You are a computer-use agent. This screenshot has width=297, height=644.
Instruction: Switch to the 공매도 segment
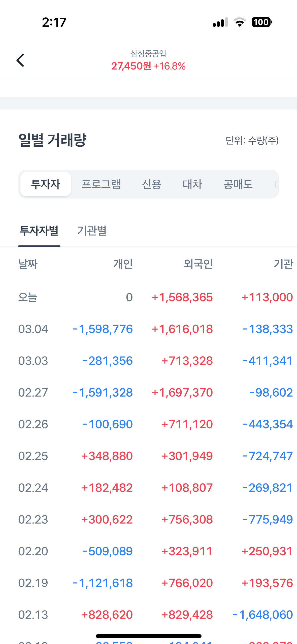pyautogui.click(x=238, y=184)
